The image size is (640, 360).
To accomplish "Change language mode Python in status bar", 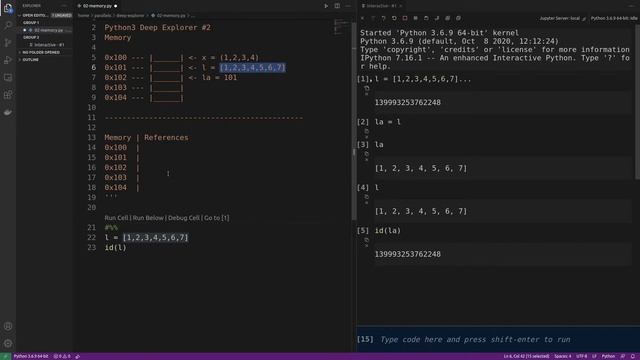I will coord(608,356).
